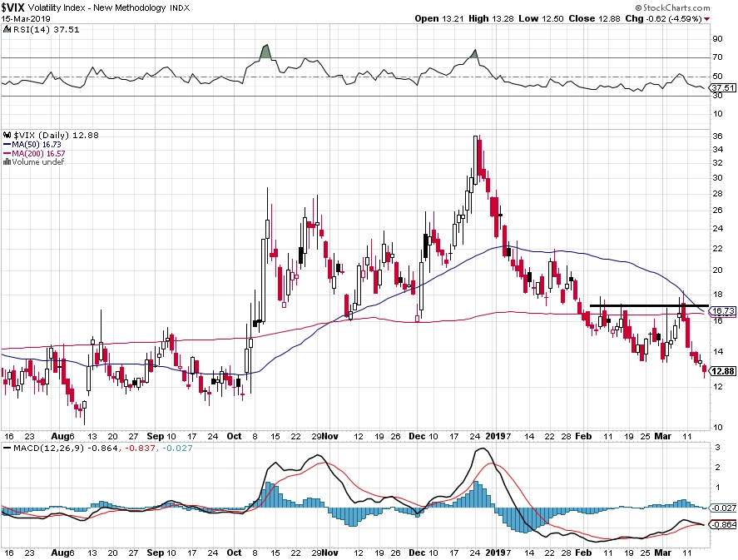738x560 pixels.
Task: Click the copyright symbol before StockCharts.com
Action: click(639, 7)
